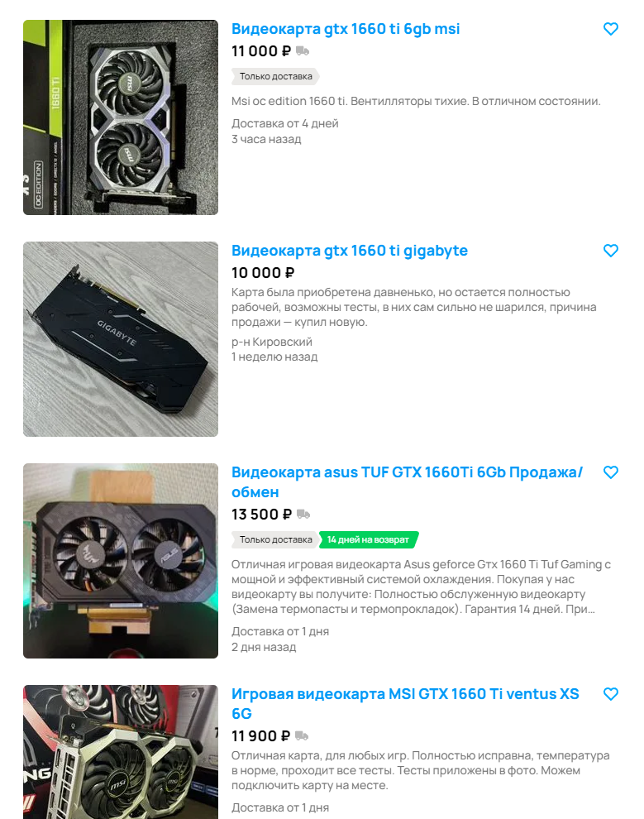Toggle heart on asus TUF GTX 1660Ti listing
644x819 pixels.
pyautogui.click(x=611, y=472)
